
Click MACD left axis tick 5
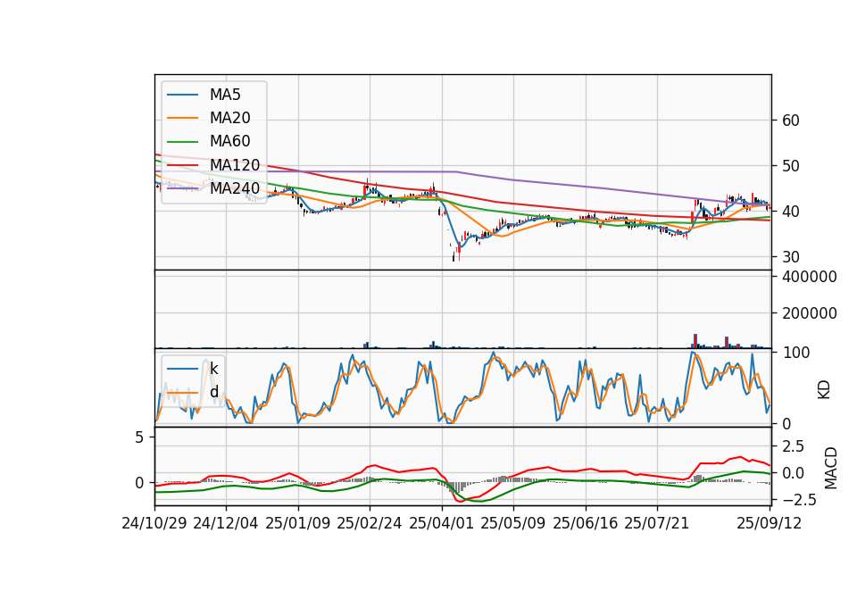coord(139,437)
